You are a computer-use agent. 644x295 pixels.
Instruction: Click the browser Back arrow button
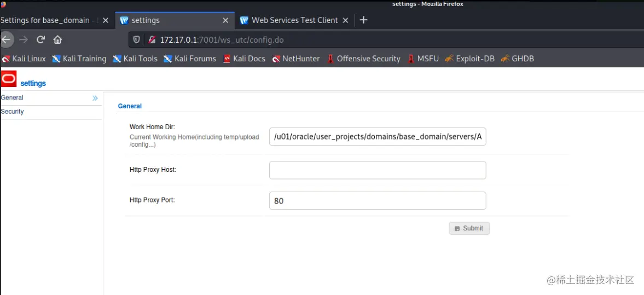click(6, 40)
